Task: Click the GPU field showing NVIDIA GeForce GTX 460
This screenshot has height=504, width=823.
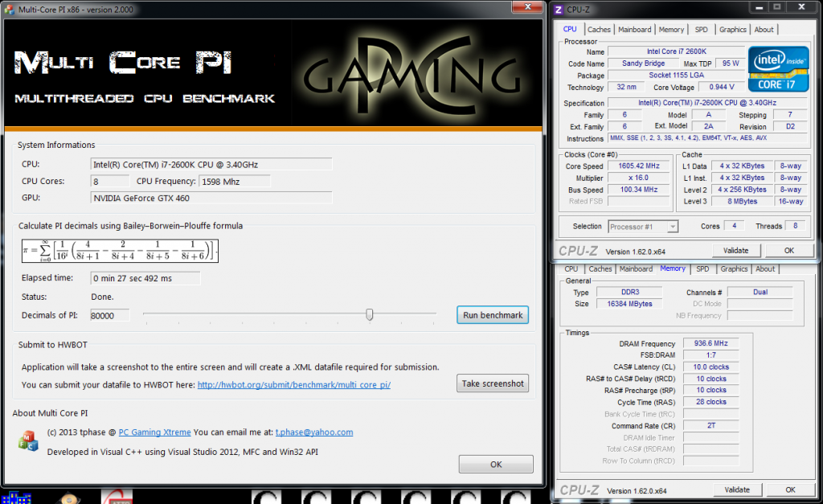Action: pos(211,198)
